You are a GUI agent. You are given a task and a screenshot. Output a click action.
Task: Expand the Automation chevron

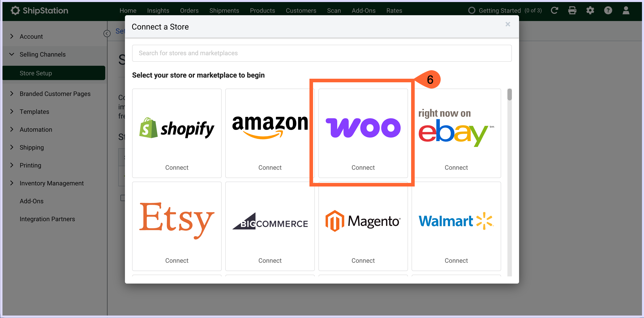click(12, 129)
